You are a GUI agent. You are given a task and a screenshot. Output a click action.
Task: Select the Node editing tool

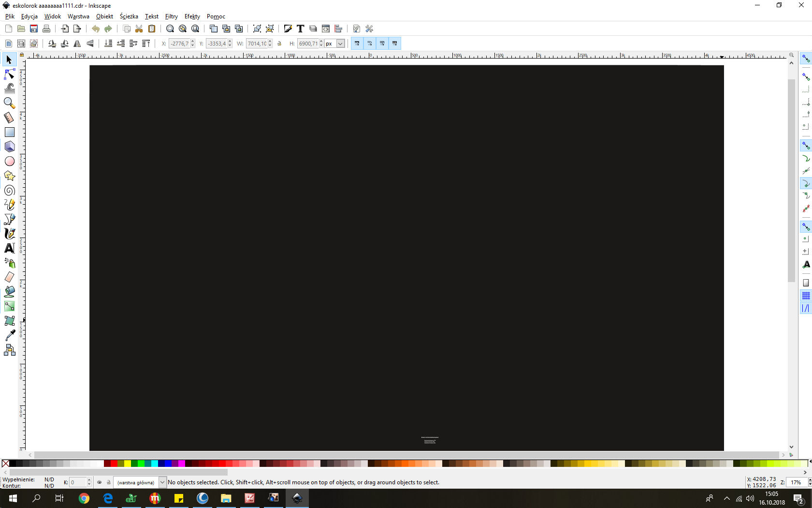[9, 74]
